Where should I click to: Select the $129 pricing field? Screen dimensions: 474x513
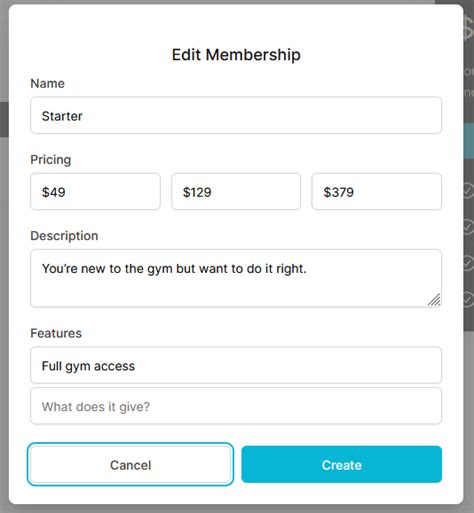[x=236, y=192]
